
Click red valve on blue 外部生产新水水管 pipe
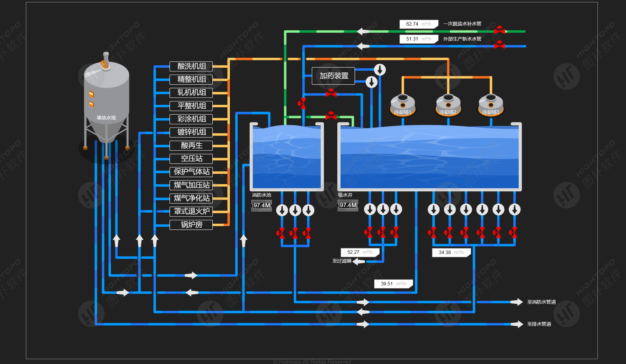pyautogui.click(x=499, y=45)
